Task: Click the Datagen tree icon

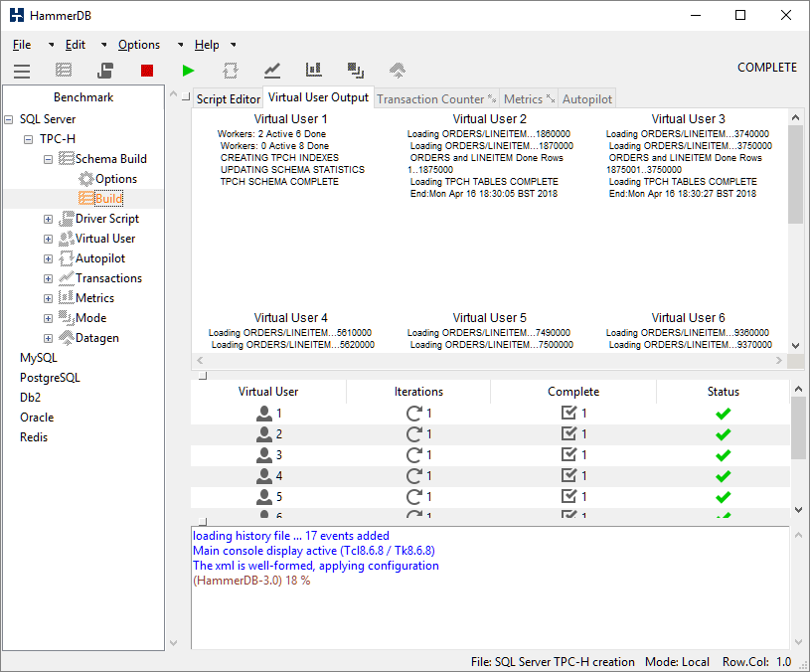Action: (67, 337)
